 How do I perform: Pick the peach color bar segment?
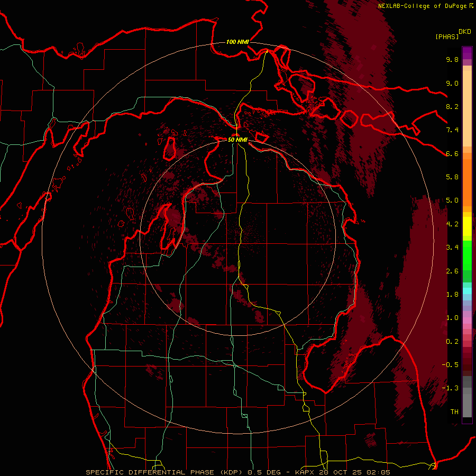[467, 109]
